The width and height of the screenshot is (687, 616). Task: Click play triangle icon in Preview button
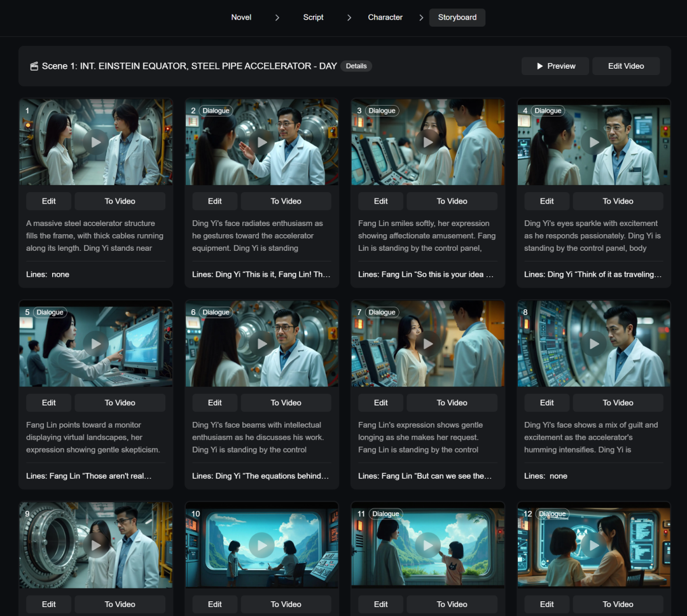click(x=540, y=66)
